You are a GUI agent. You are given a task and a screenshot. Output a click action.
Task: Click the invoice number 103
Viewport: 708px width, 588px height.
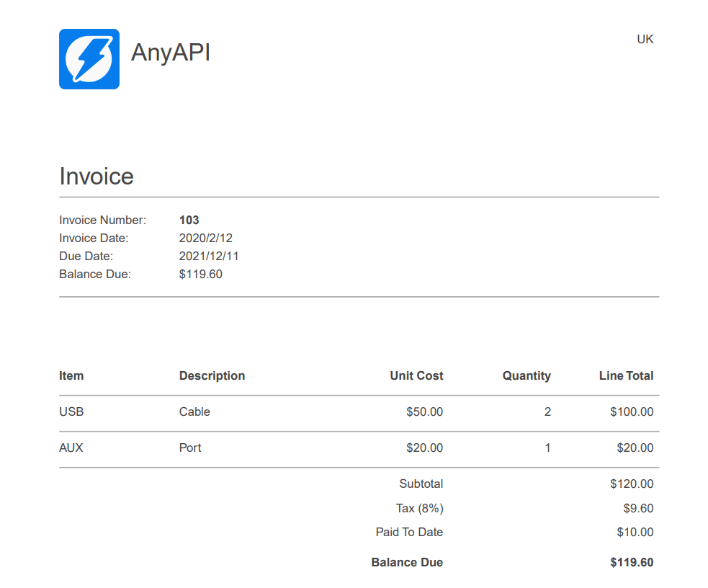pos(189,220)
